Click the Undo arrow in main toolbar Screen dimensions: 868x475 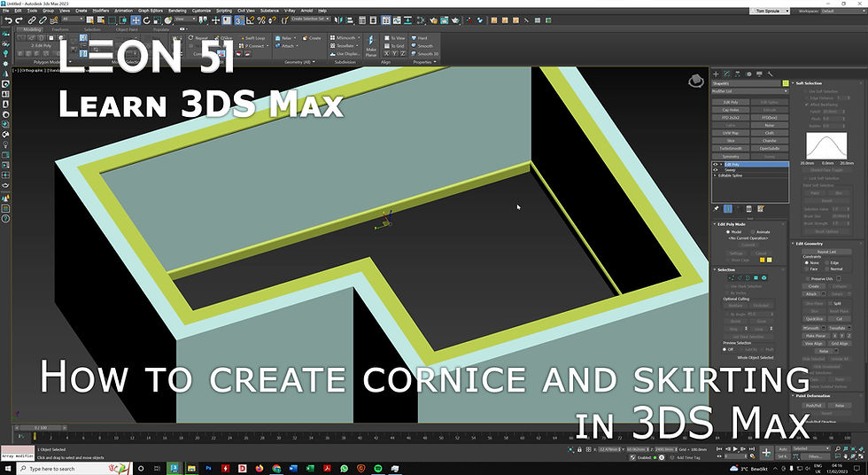[x=8, y=19]
